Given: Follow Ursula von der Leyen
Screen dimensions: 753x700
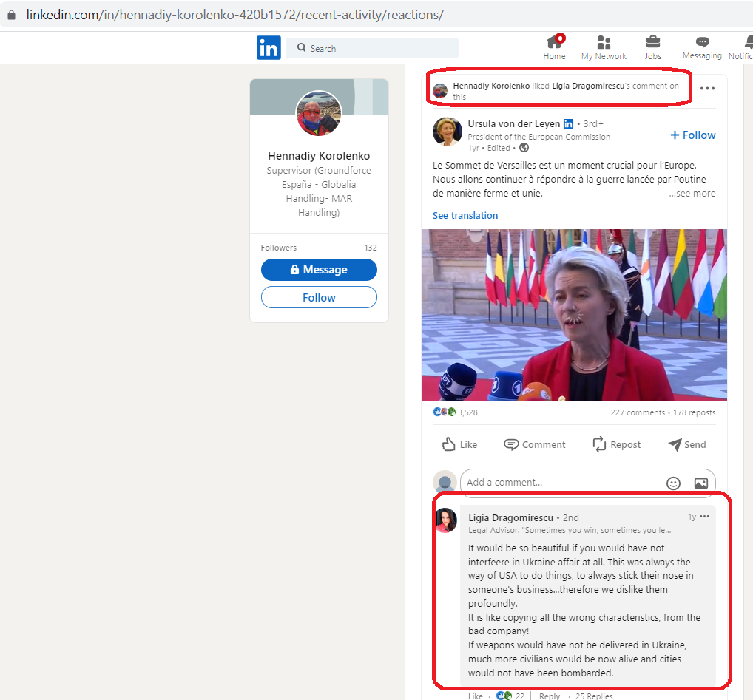Looking at the screenshot, I should click(692, 135).
